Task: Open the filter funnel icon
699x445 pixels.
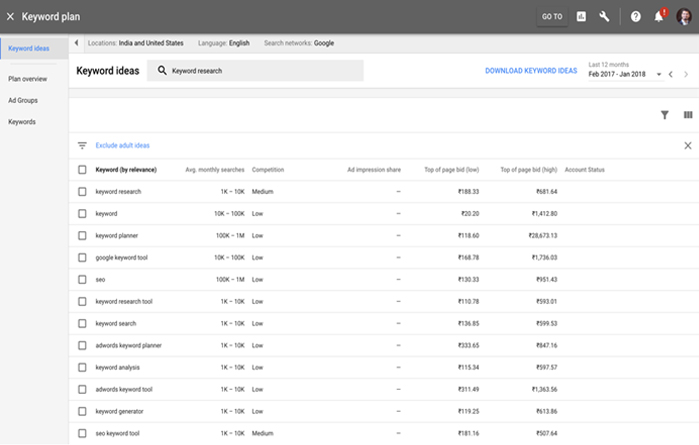Action: pos(664,115)
